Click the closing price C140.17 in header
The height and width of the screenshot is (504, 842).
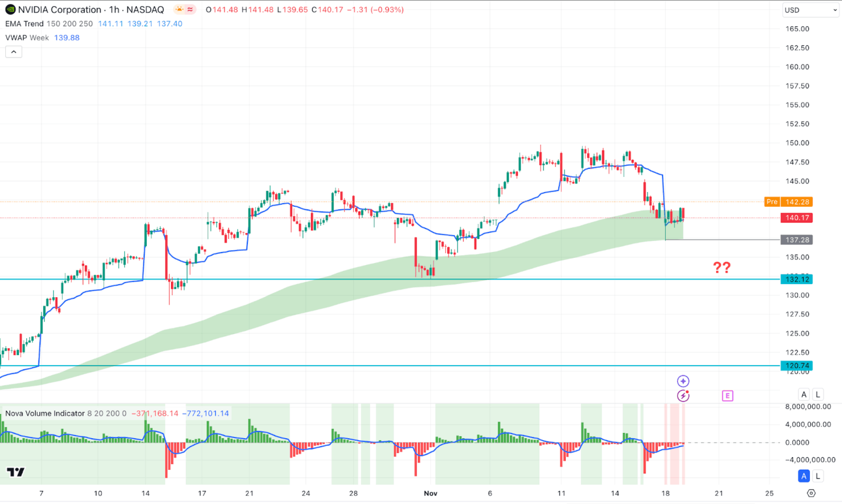[x=327, y=10]
